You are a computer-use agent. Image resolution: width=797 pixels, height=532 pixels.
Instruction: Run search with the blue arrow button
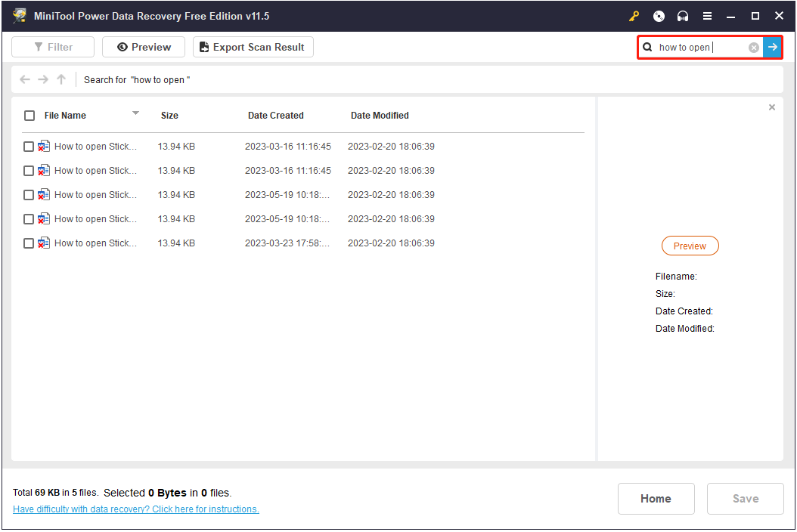click(772, 48)
